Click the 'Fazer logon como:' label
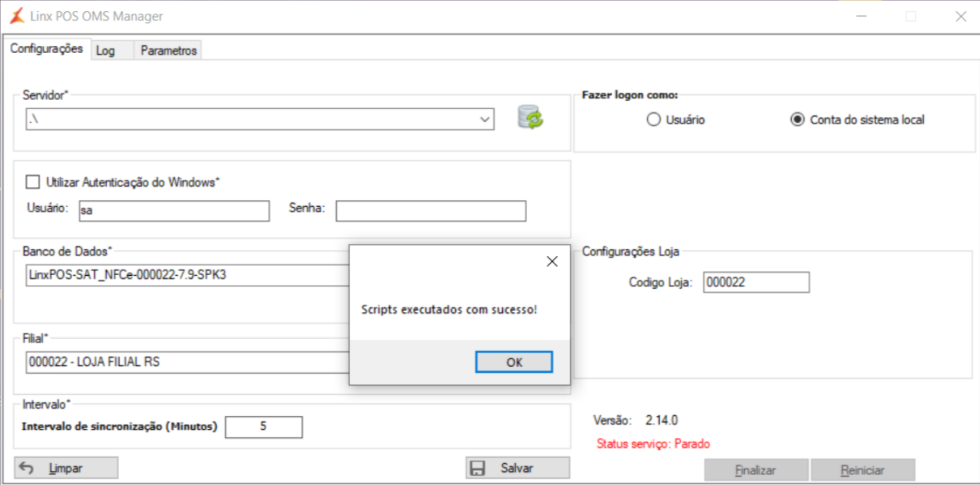 click(630, 95)
